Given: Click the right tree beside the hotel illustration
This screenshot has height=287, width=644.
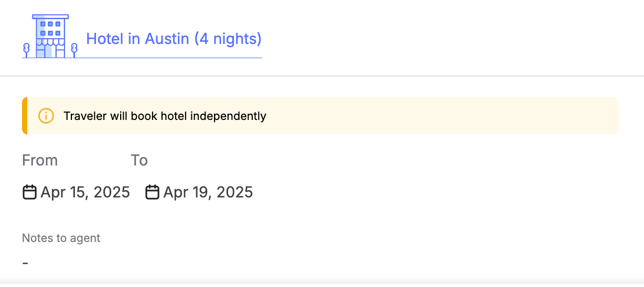Looking at the screenshot, I should 74,50.
